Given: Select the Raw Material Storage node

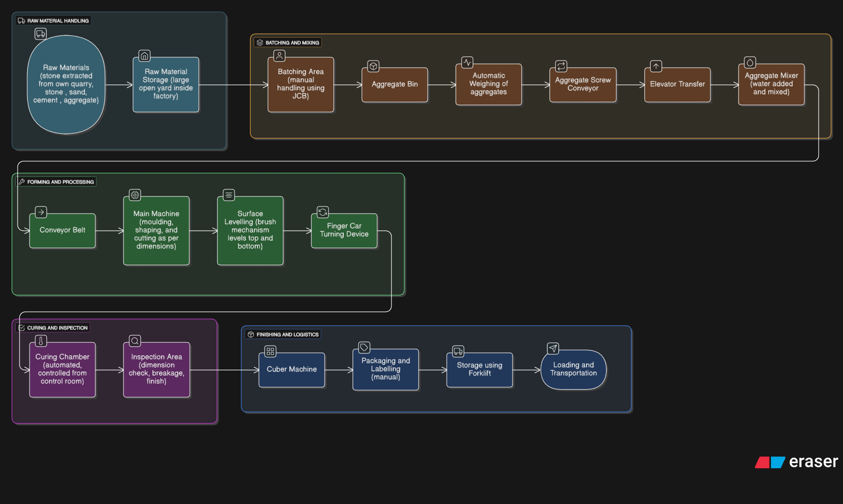Looking at the screenshot, I should pos(166,84).
